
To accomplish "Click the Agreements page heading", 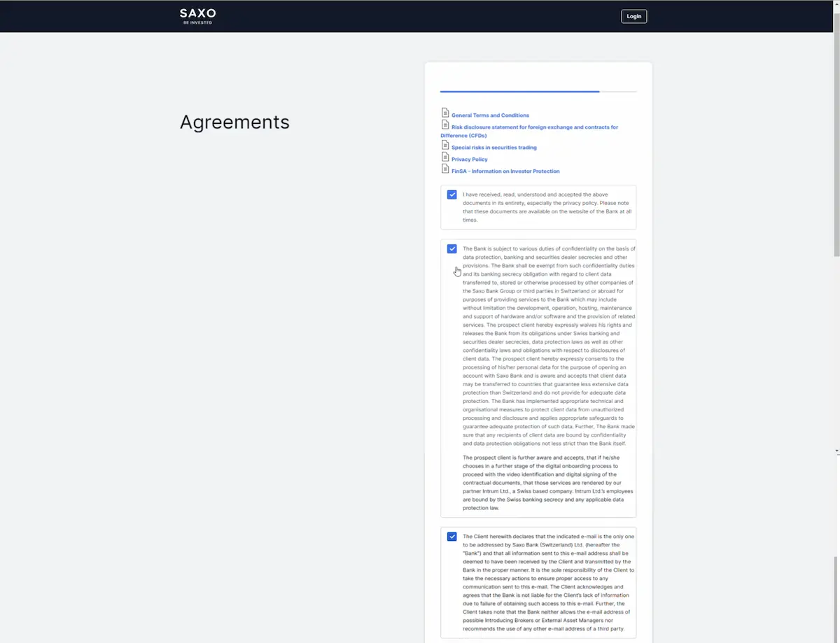I will pos(234,122).
